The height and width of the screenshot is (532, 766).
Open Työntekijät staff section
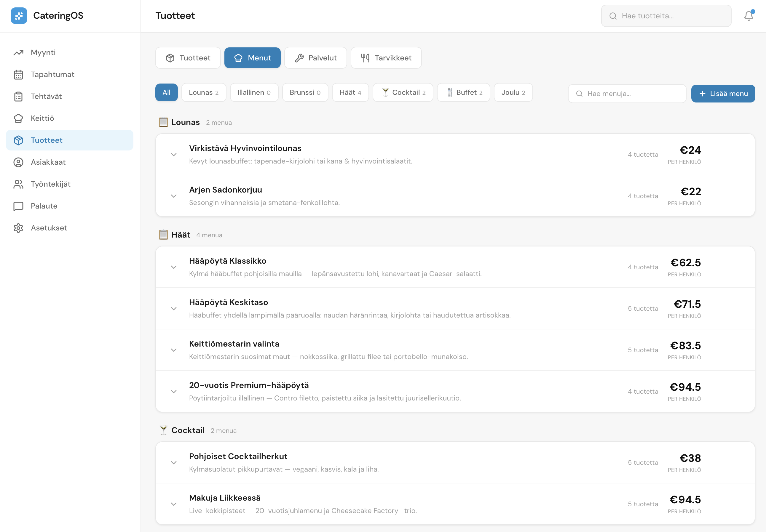50,184
